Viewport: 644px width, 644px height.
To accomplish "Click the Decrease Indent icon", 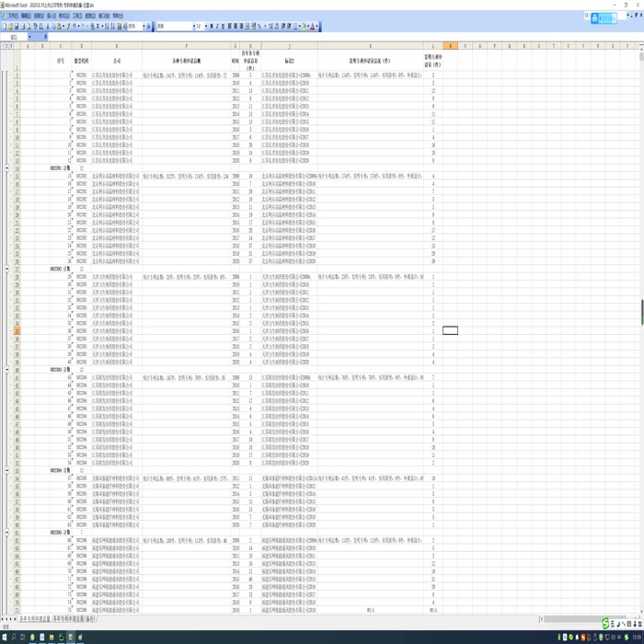I will coord(283,27).
